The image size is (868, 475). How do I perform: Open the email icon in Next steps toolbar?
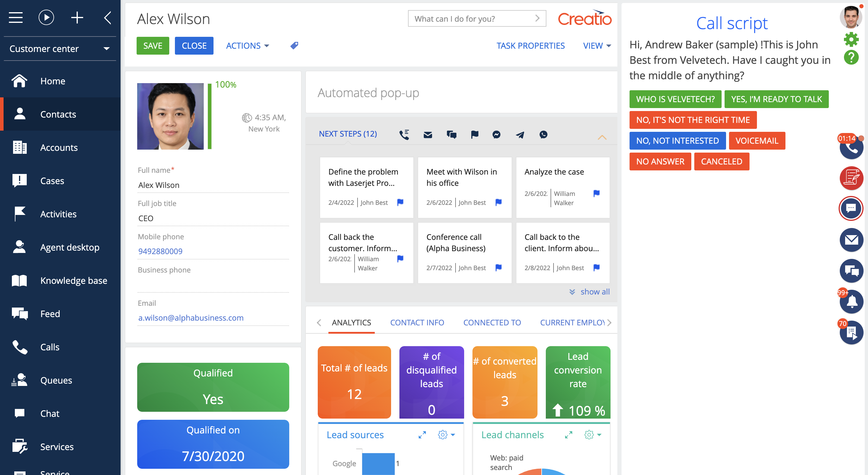pos(427,134)
